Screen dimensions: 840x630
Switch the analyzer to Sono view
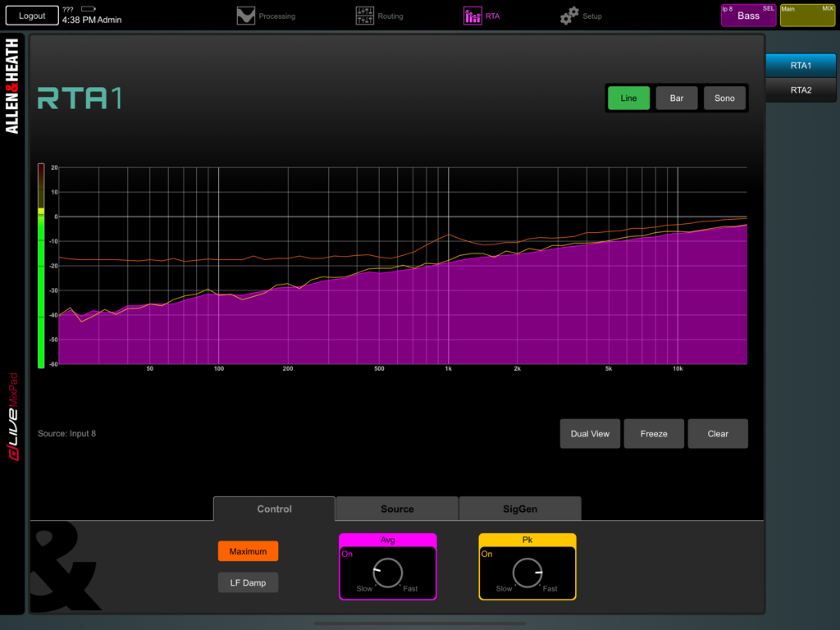pos(724,98)
